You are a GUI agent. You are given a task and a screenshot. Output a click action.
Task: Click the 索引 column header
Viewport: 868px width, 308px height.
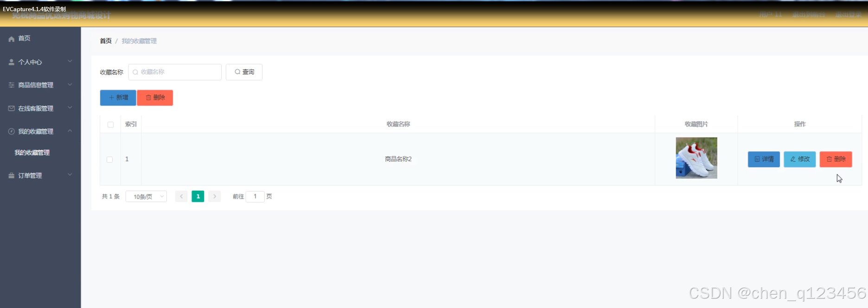point(131,124)
